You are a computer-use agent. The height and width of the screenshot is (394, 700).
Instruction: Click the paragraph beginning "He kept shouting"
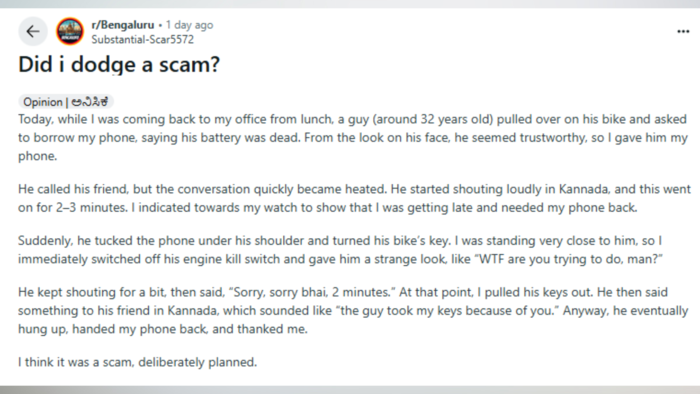353,311
